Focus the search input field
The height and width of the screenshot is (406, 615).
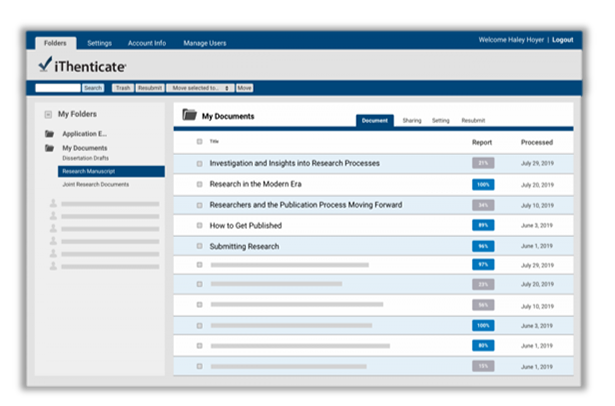58,88
